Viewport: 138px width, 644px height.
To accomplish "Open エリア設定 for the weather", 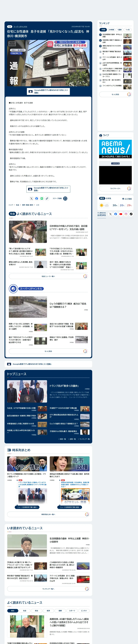I will click(x=128, y=199).
